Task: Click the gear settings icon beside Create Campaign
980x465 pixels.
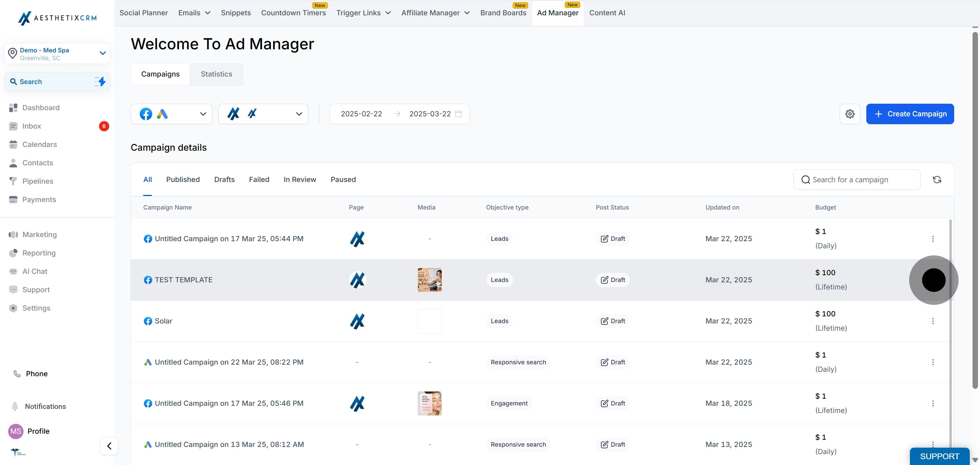Action: point(850,114)
